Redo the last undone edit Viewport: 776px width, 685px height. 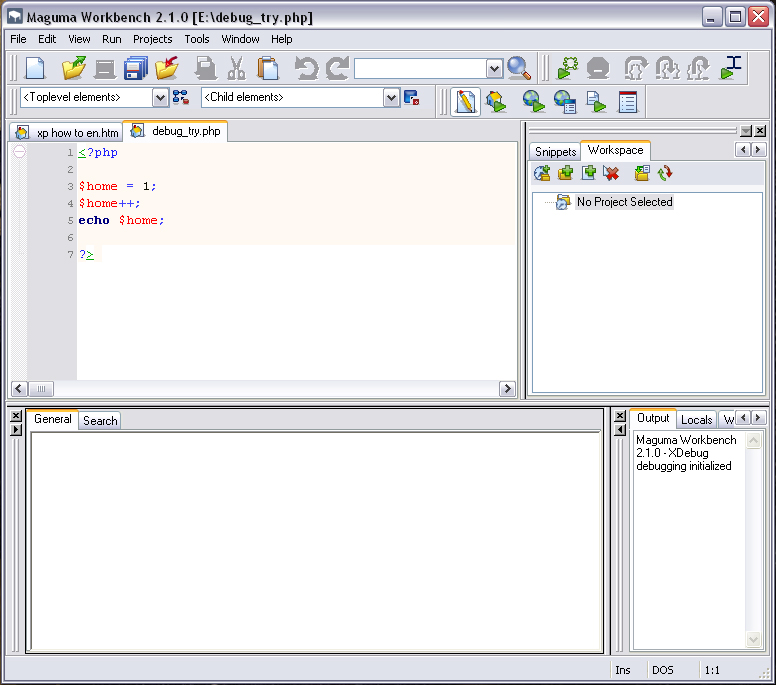point(338,68)
